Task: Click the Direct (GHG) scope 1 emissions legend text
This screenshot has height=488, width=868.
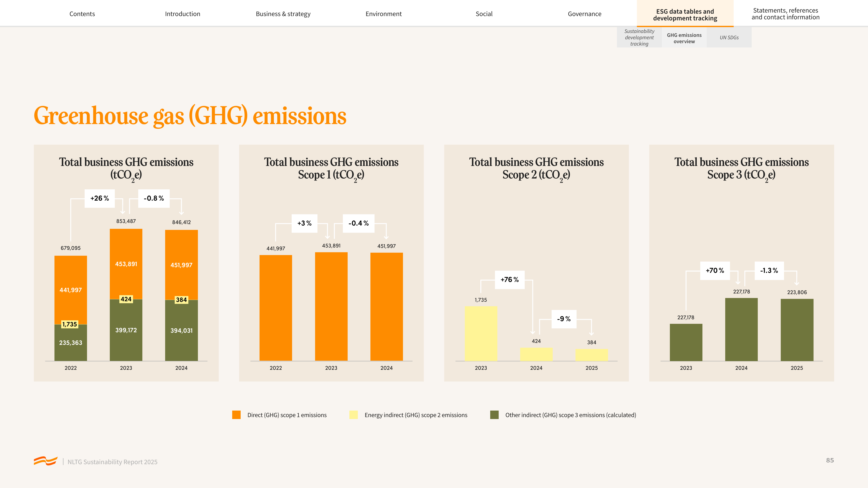Action: pyautogui.click(x=287, y=415)
